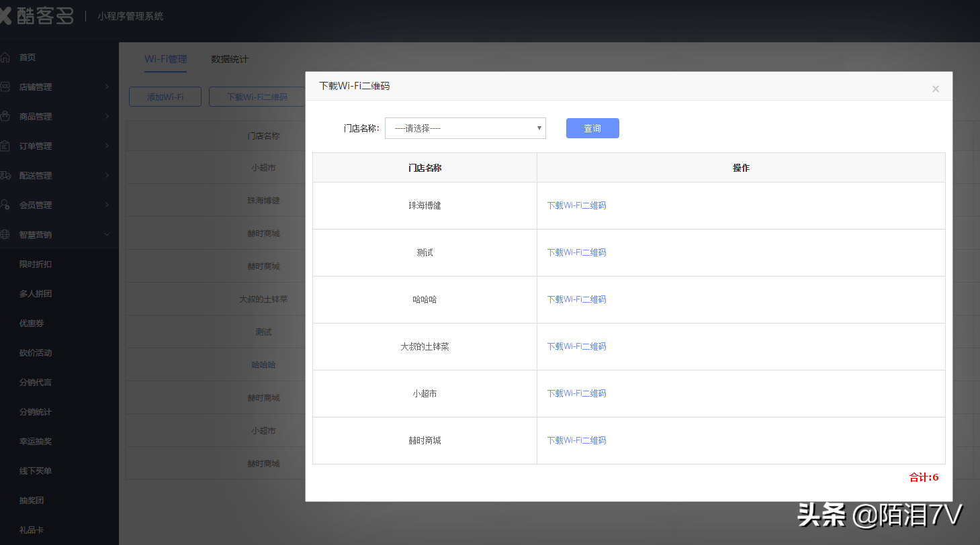Expand 订单管理 sidebar chevron
This screenshot has height=545, width=980.
(x=107, y=146)
